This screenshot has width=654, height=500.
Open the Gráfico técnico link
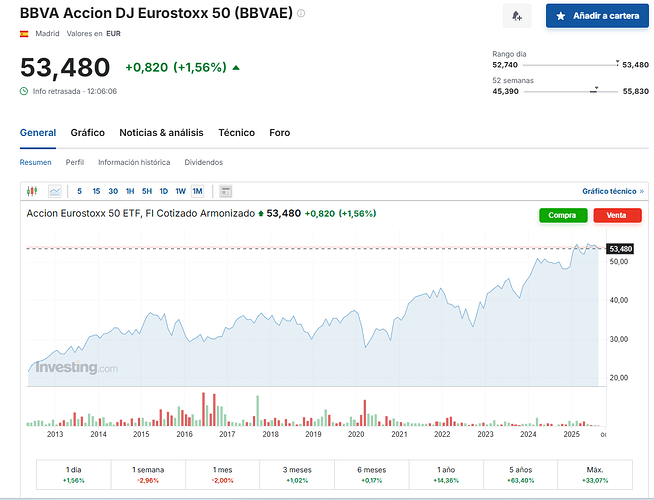613,191
